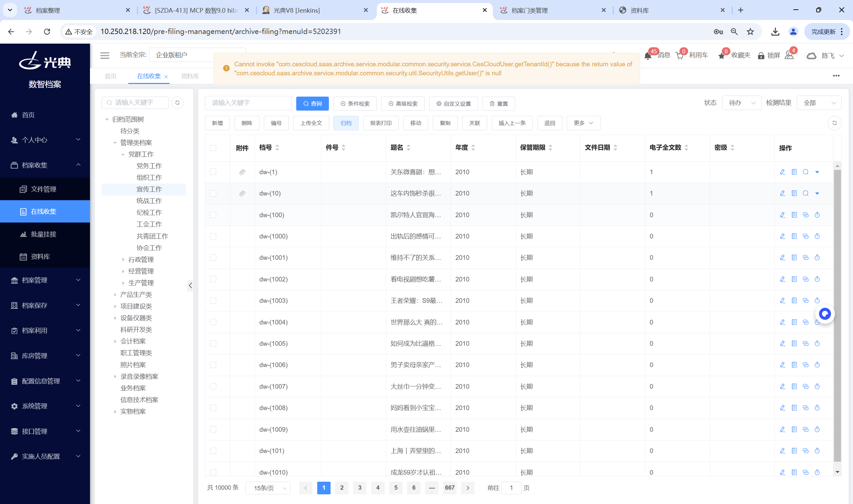Open the 档案管理 sidebar menu
The width and height of the screenshot is (853, 504).
click(45, 280)
